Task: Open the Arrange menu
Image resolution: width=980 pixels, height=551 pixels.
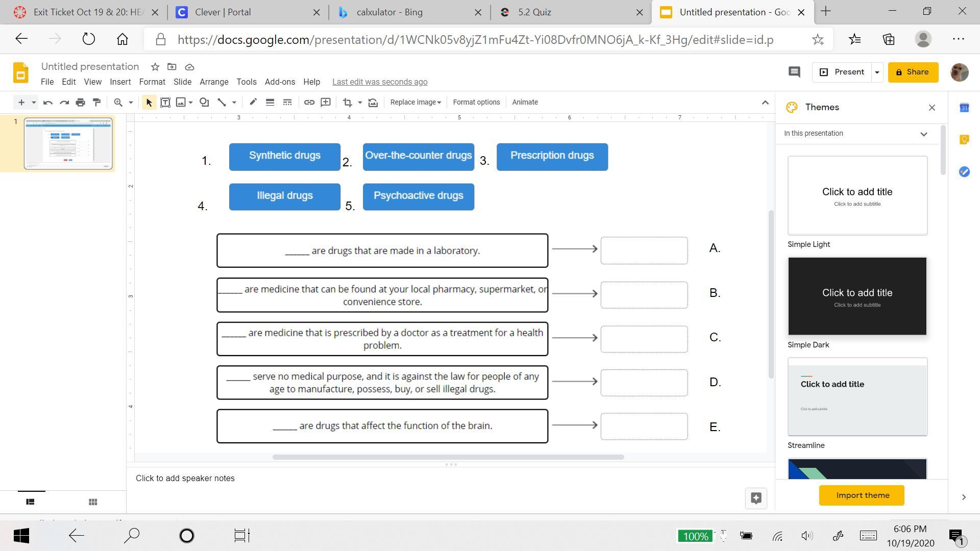Action: pyautogui.click(x=213, y=82)
